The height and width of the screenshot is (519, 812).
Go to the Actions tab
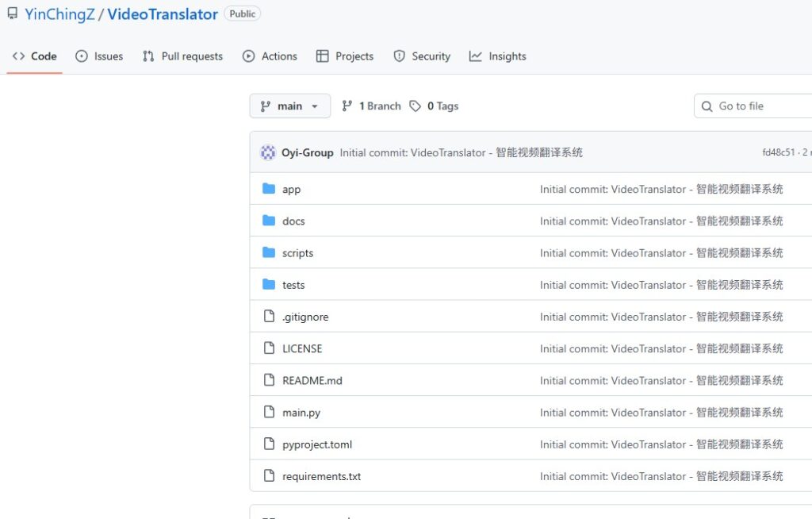point(270,56)
